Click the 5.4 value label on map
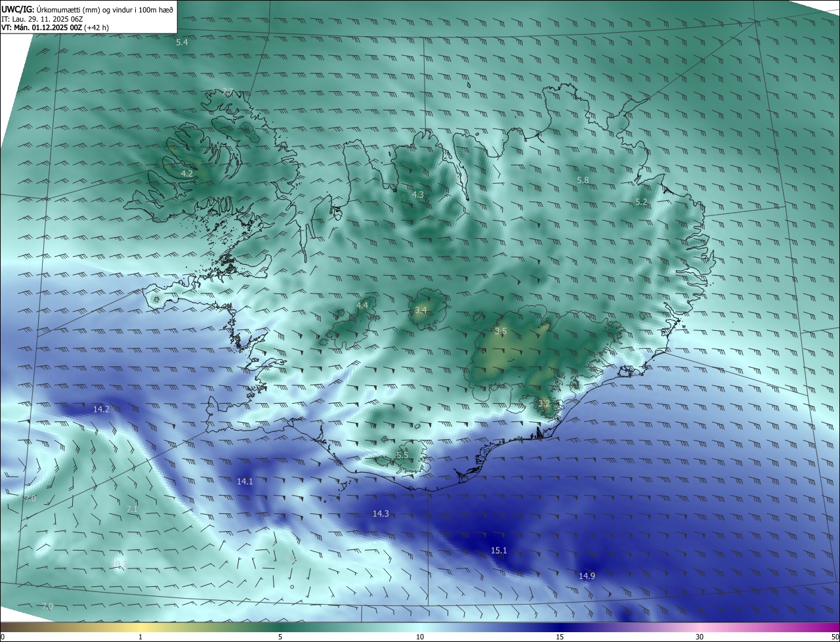Image resolution: width=840 pixels, height=642 pixels. pos(182,42)
